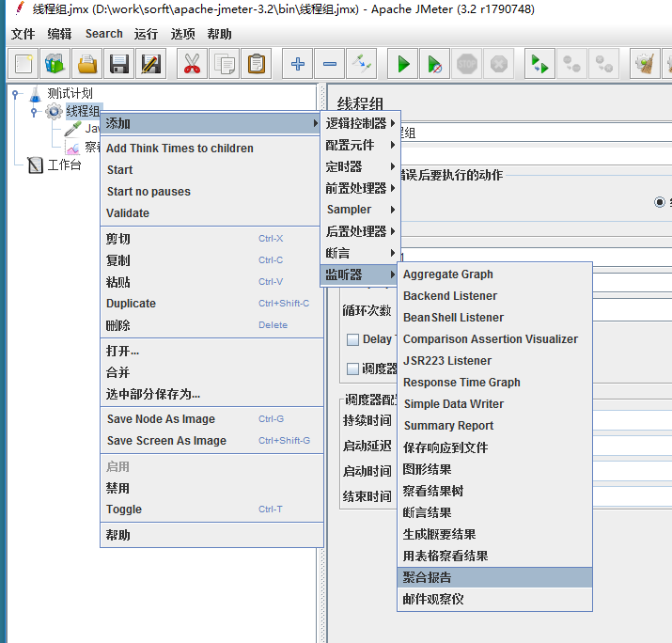Open the 文件 menu
This screenshot has height=643, width=672.
(23, 34)
